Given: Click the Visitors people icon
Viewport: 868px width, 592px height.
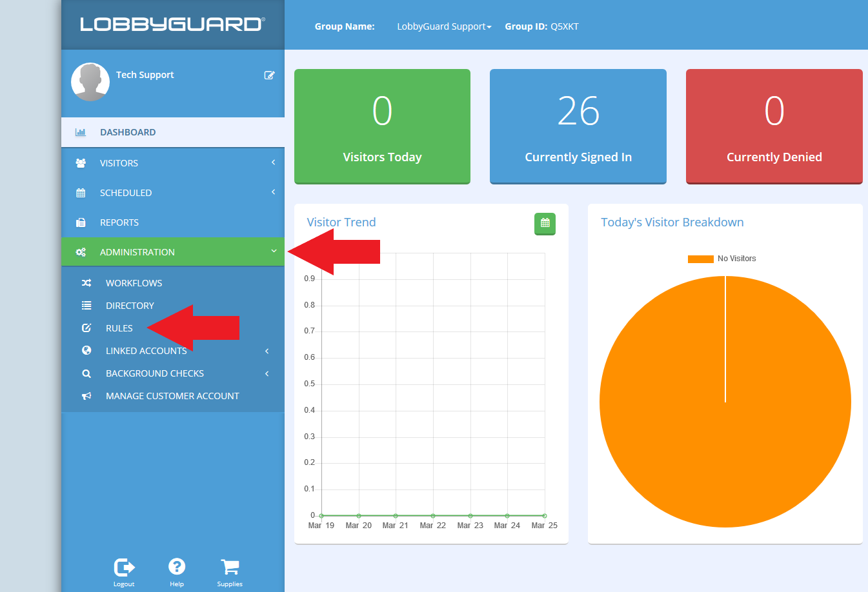Looking at the screenshot, I should [x=81, y=163].
